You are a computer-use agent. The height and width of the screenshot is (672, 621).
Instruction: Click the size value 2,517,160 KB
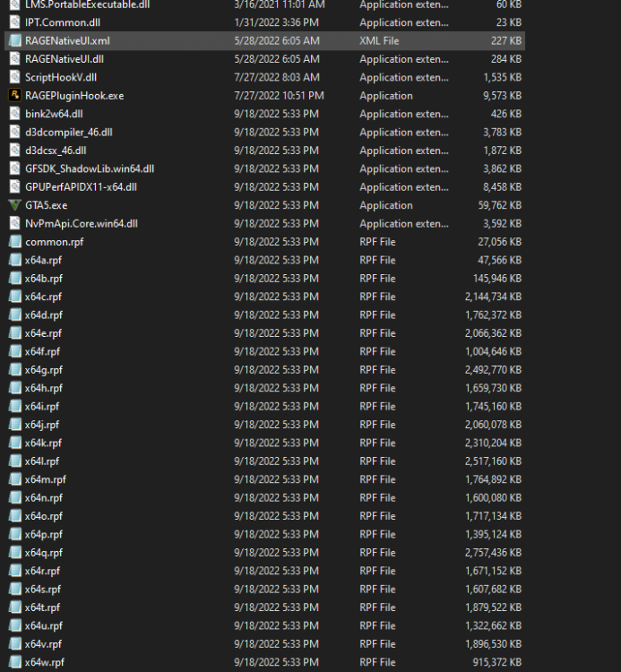(493, 461)
